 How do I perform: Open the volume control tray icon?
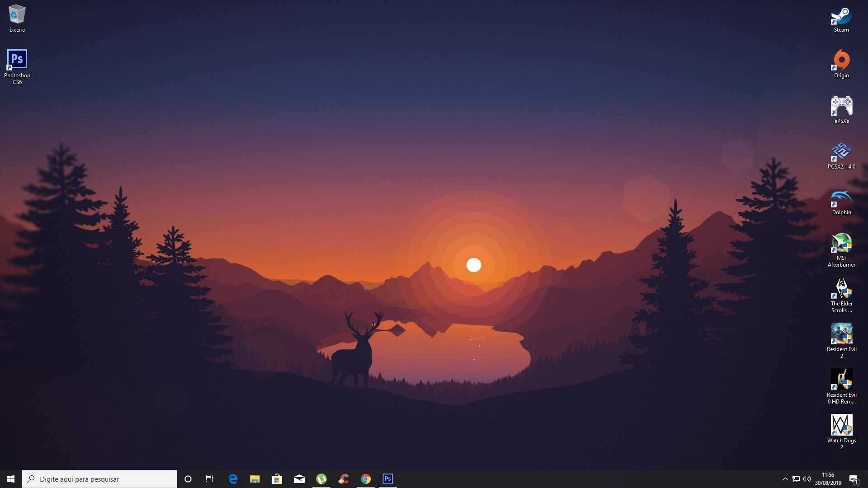click(x=807, y=479)
